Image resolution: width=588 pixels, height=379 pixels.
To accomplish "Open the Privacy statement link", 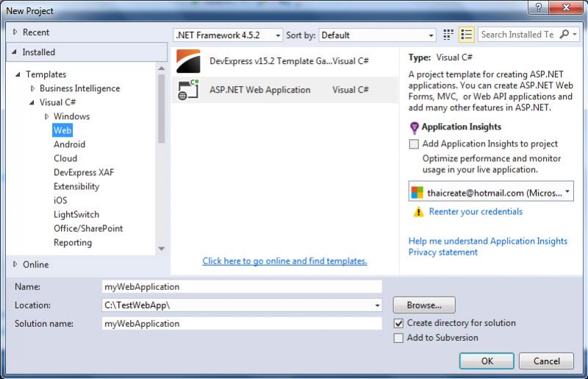I will 443,252.
